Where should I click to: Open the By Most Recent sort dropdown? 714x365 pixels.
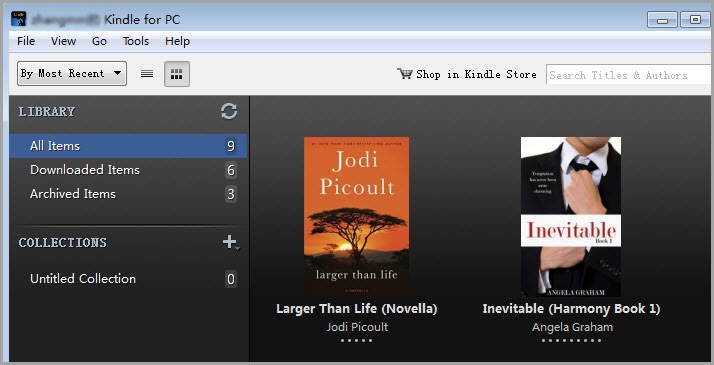72,73
